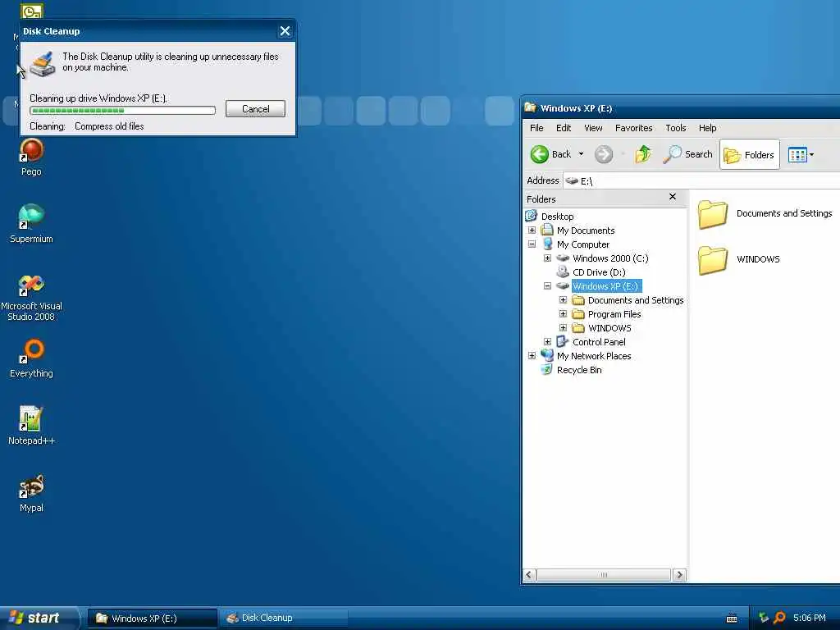This screenshot has height=630, width=840.
Task: Open the File menu
Action: pos(536,128)
